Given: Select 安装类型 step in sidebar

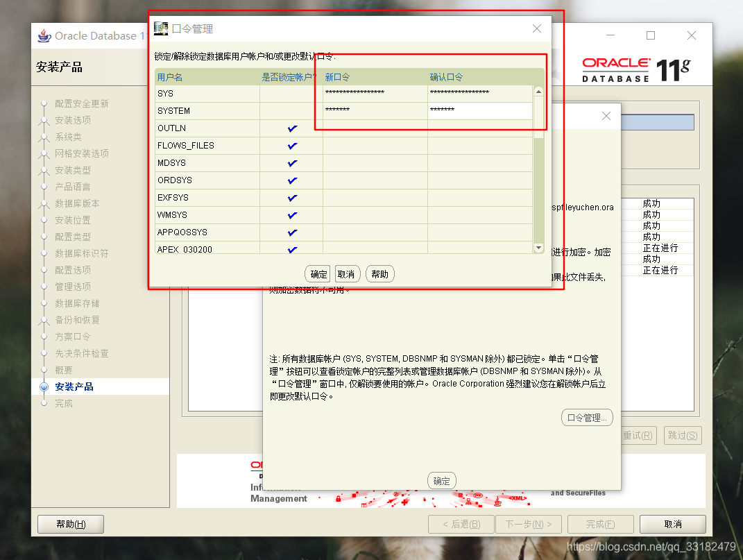Looking at the screenshot, I should pos(73,170).
